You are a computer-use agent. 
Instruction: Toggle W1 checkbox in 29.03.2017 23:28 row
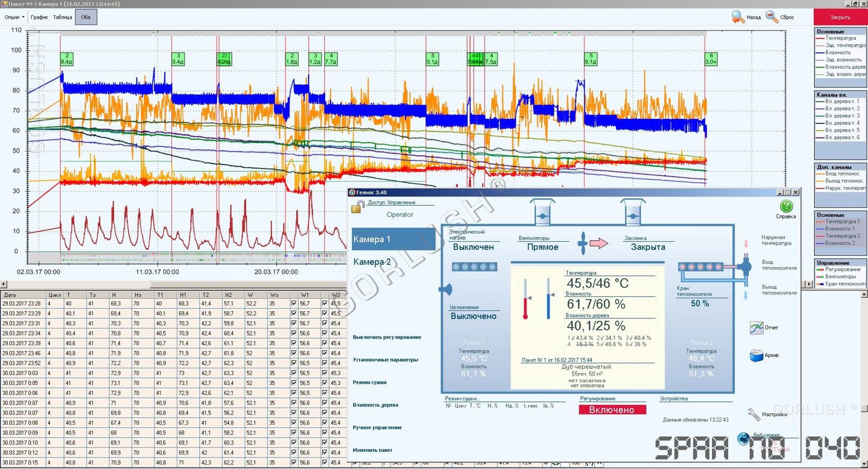[294, 303]
